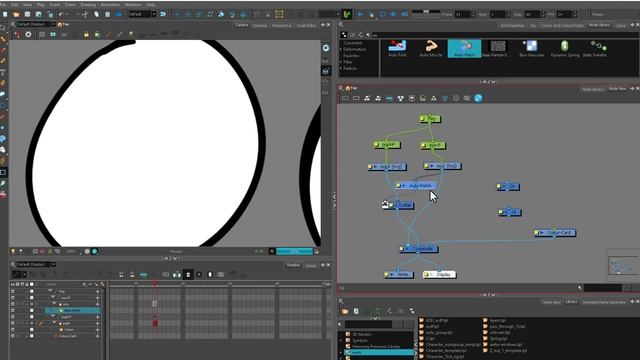Image resolution: width=640 pixels, height=360 pixels.
Task: Expand the Symbols folder in Library tree
Action: pos(341,340)
